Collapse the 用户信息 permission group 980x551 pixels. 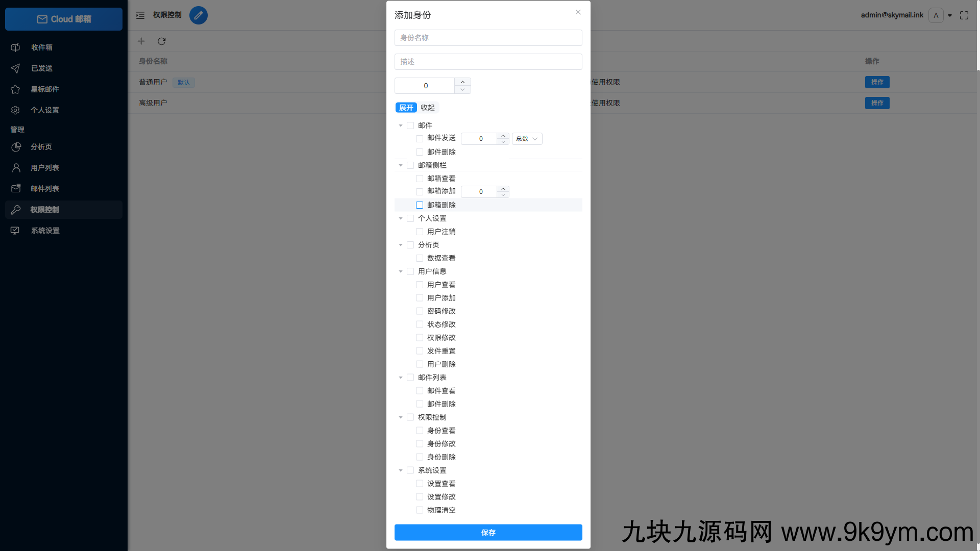pos(401,271)
